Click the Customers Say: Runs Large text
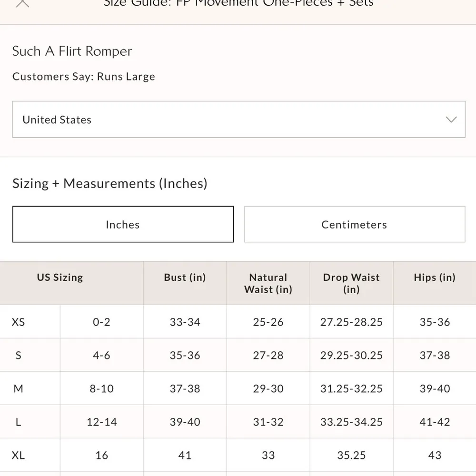Screen dimensions: 476x476 (x=84, y=77)
